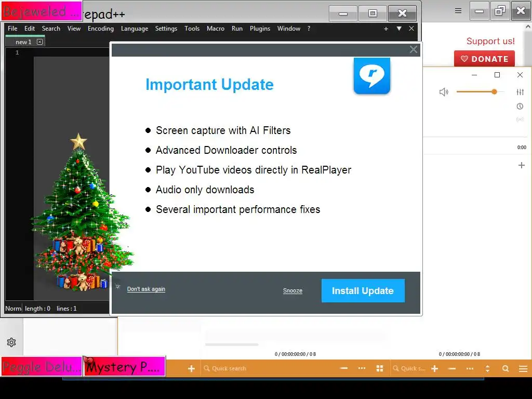Click the right 0 / 00:00:00:00 / 0 B counter
The width and height of the screenshot is (532, 399).
click(x=459, y=354)
